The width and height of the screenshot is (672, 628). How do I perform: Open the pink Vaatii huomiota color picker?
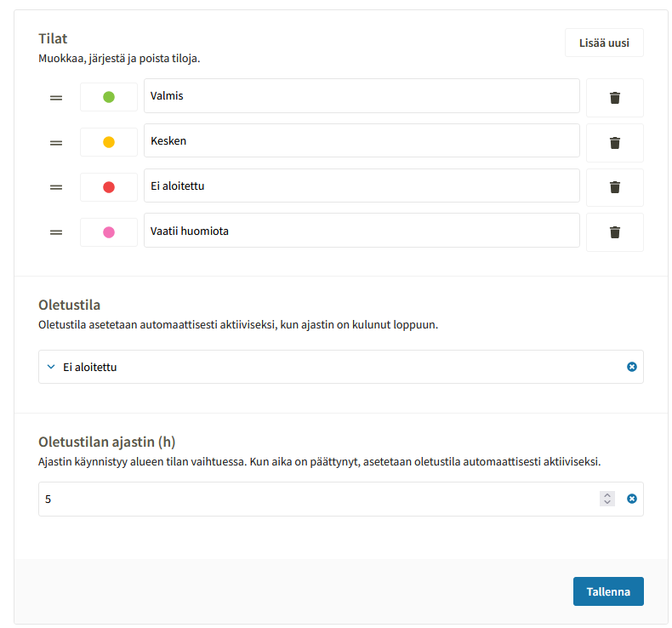click(x=109, y=232)
